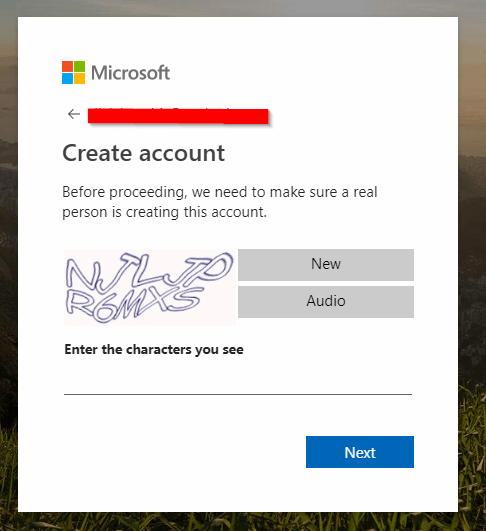The image size is (486, 531).
Task: Click the Microsoft wordmark text
Action: point(130,73)
